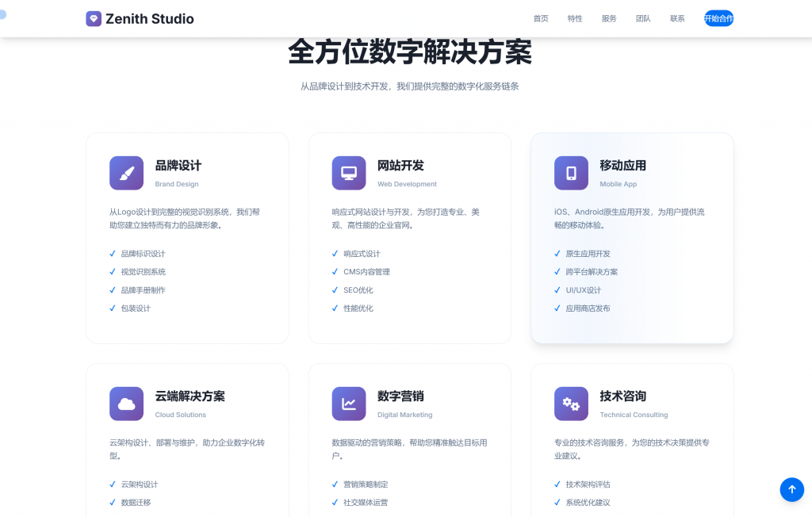The height and width of the screenshot is (517, 812).
Task: Open the 联系 navigation link
Action: (x=676, y=18)
